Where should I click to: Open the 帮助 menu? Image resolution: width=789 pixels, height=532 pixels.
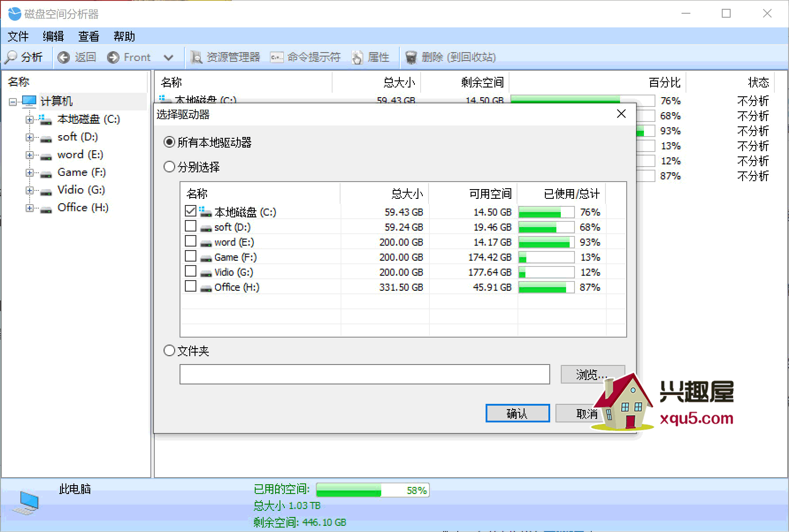point(124,36)
